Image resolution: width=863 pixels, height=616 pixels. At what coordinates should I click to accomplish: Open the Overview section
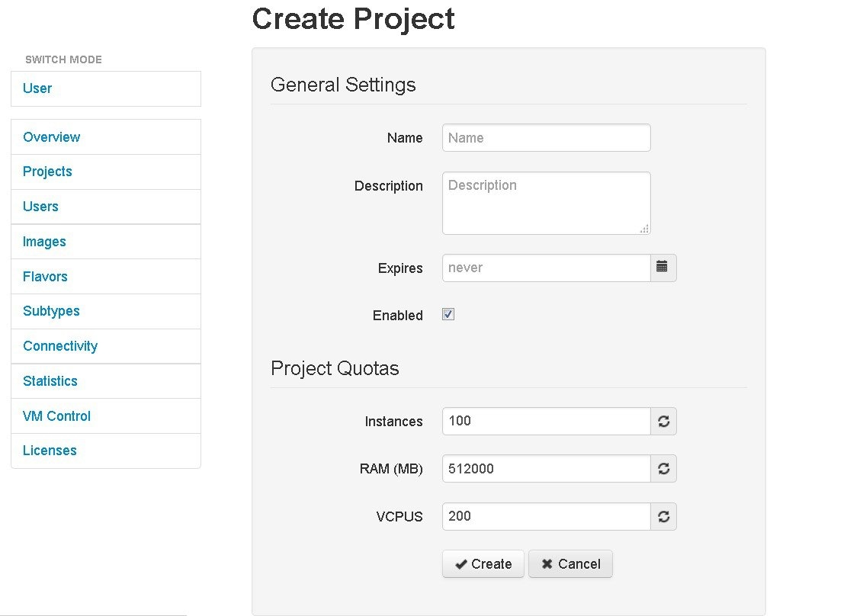tap(51, 137)
